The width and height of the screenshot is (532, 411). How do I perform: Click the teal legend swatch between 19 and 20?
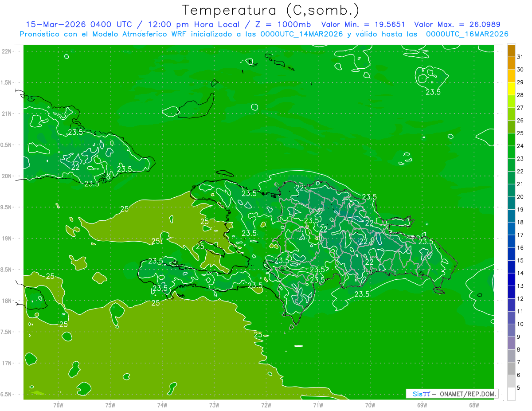[511, 204]
